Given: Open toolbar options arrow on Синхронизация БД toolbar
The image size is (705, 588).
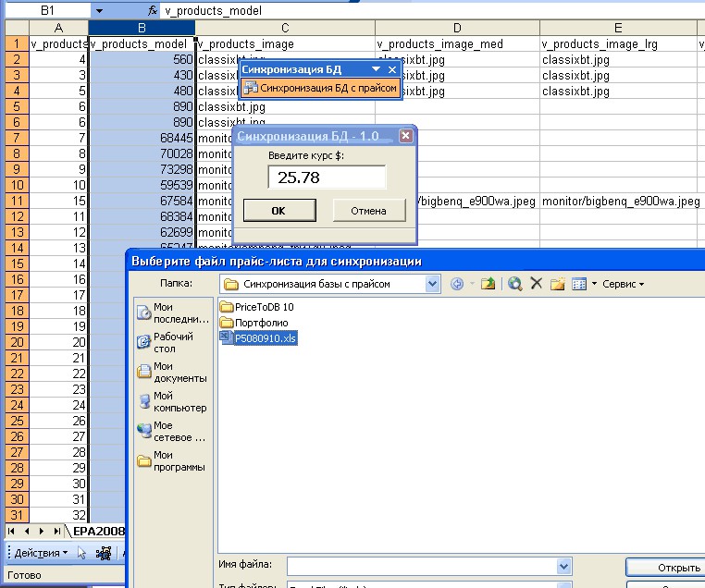Looking at the screenshot, I should tap(377, 69).
